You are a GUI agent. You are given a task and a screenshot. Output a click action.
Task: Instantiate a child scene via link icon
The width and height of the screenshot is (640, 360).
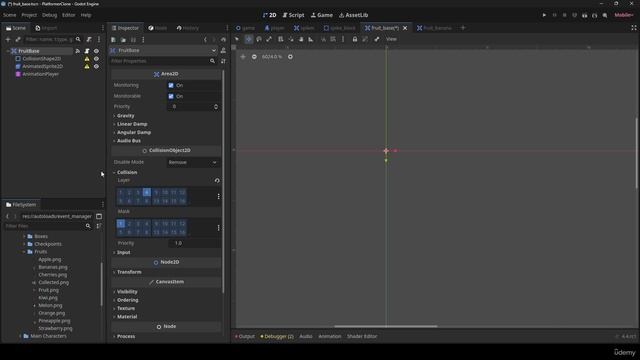pyautogui.click(x=18, y=40)
